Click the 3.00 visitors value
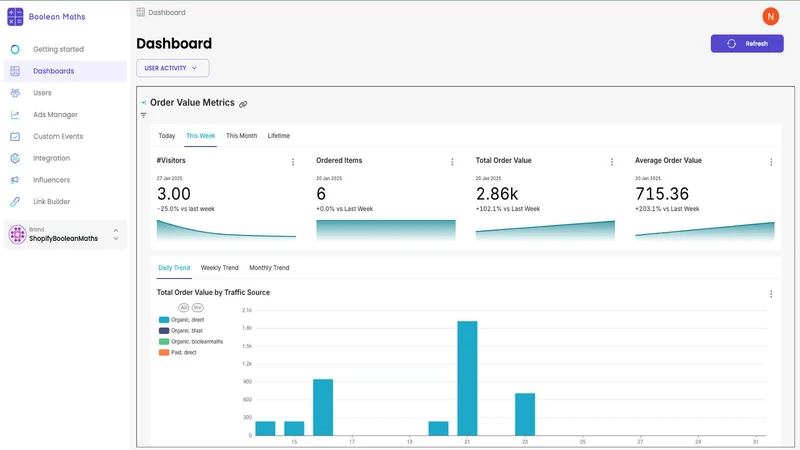 click(173, 194)
